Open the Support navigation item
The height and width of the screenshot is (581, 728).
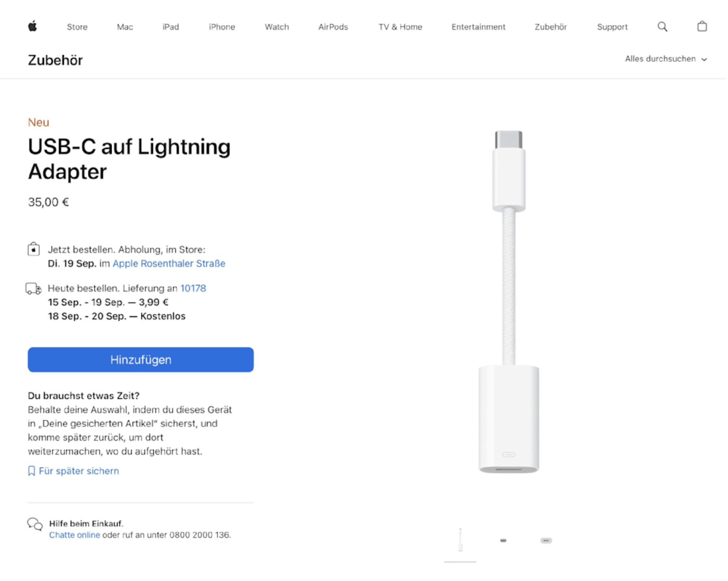[x=612, y=27]
